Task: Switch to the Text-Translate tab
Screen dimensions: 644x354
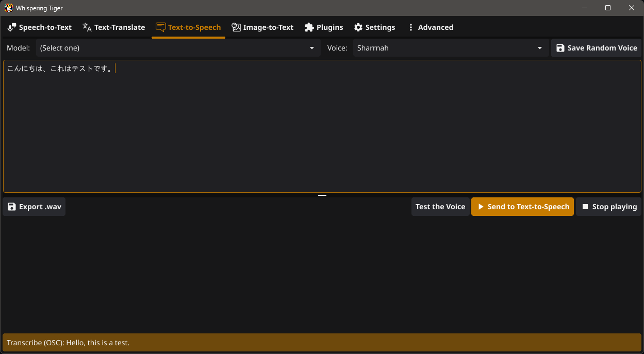Action: click(113, 27)
